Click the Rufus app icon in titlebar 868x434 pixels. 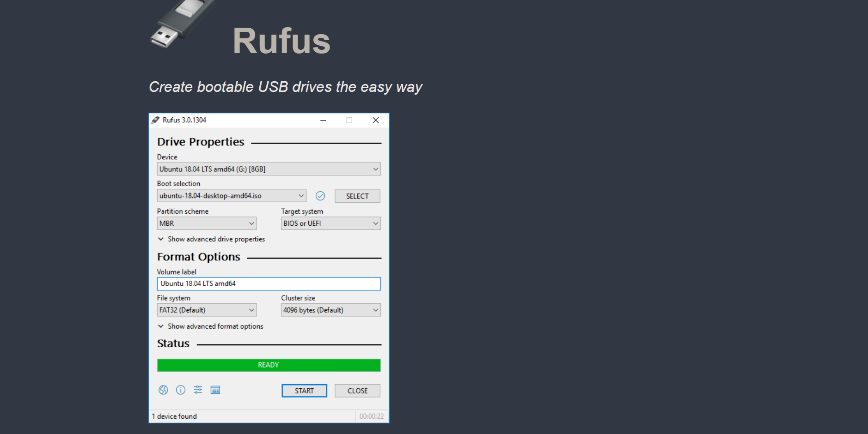click(x=155, y=120)
